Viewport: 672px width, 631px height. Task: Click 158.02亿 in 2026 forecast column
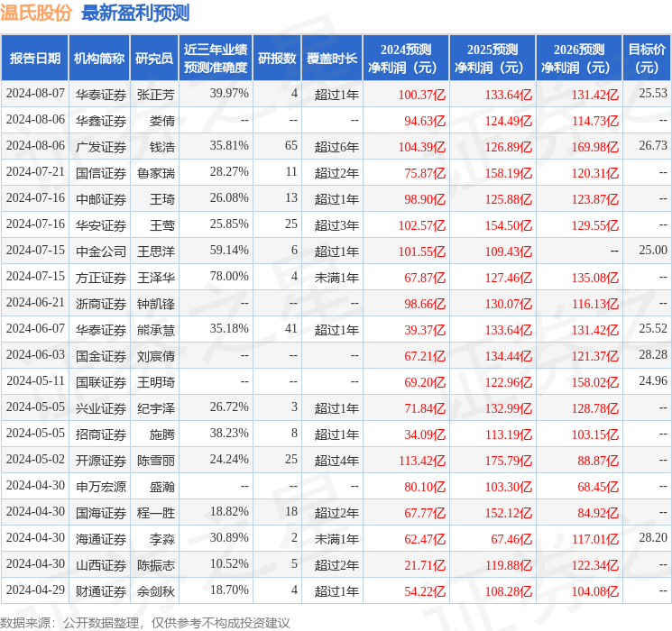coord(595,382)
